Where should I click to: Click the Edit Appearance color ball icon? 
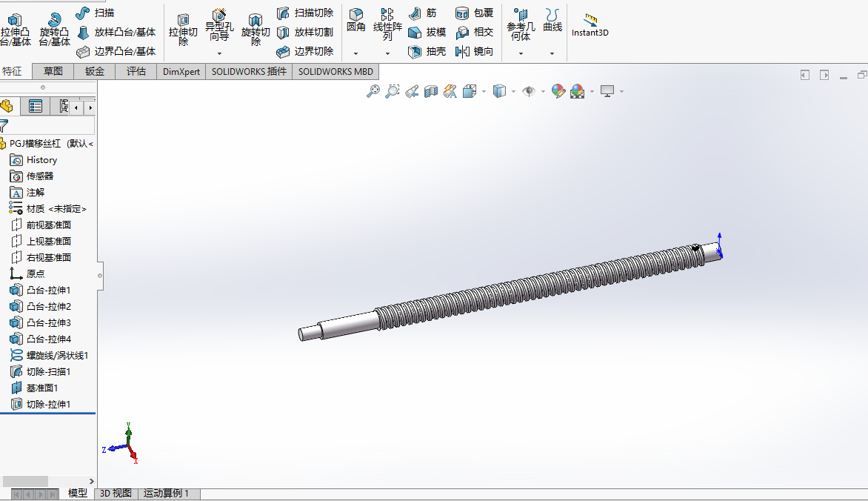click(x=558, y=91)
